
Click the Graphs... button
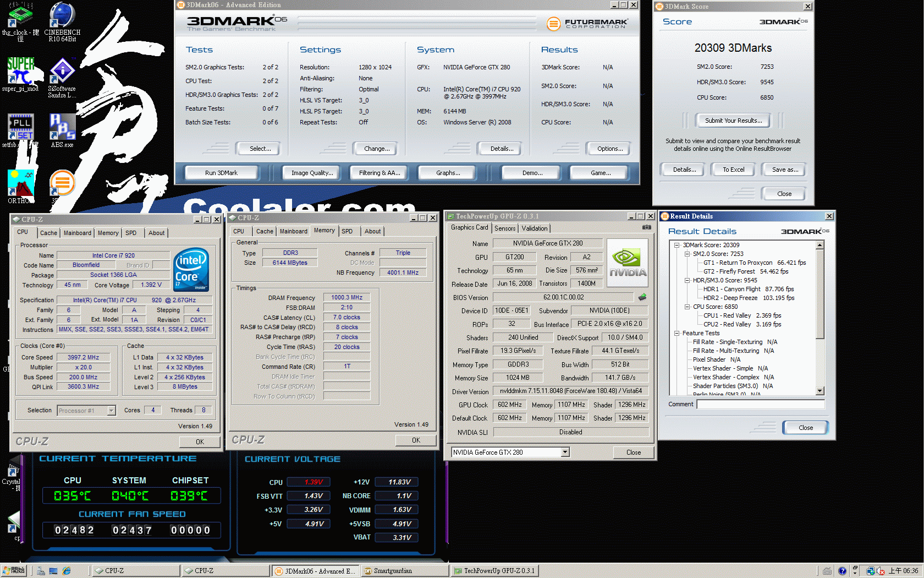448,173
